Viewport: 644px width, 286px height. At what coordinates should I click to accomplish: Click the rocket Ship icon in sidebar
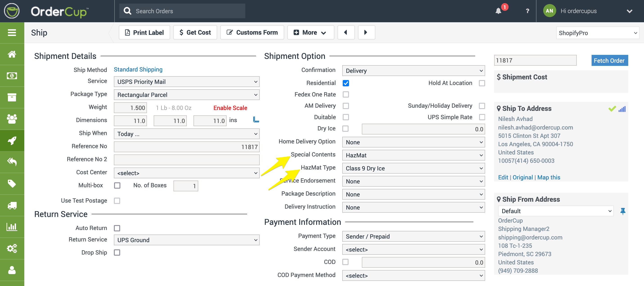12,140
